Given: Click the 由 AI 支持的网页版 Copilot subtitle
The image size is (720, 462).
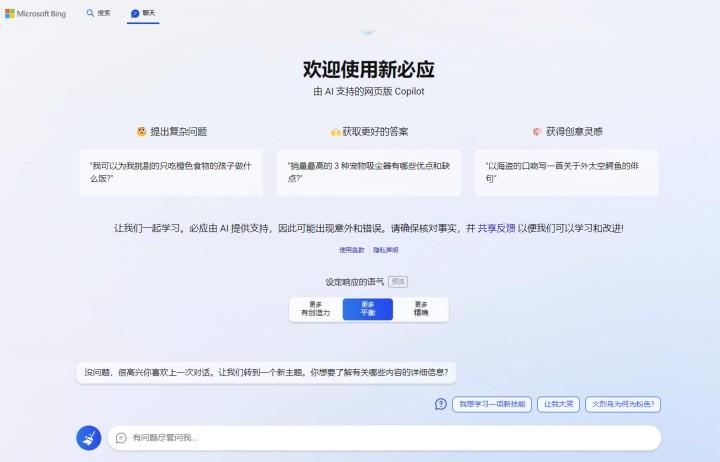Looking at the screenshot, I should [369, 91].
